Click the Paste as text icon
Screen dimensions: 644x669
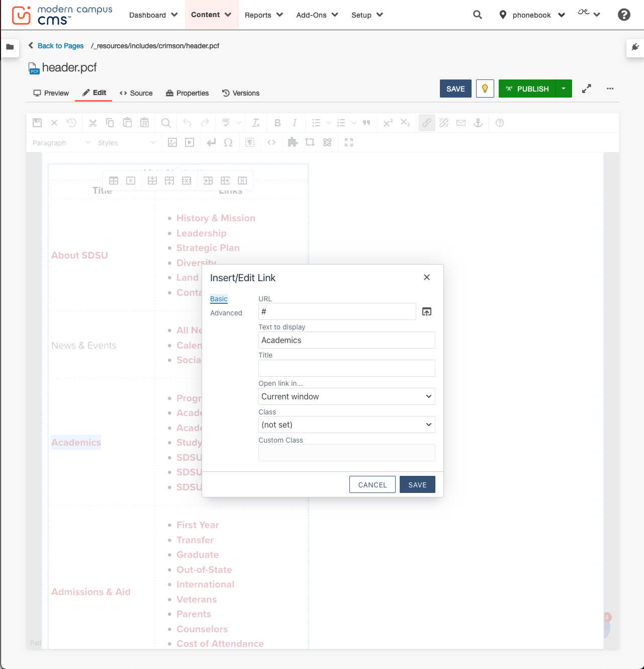click(145, 123)
